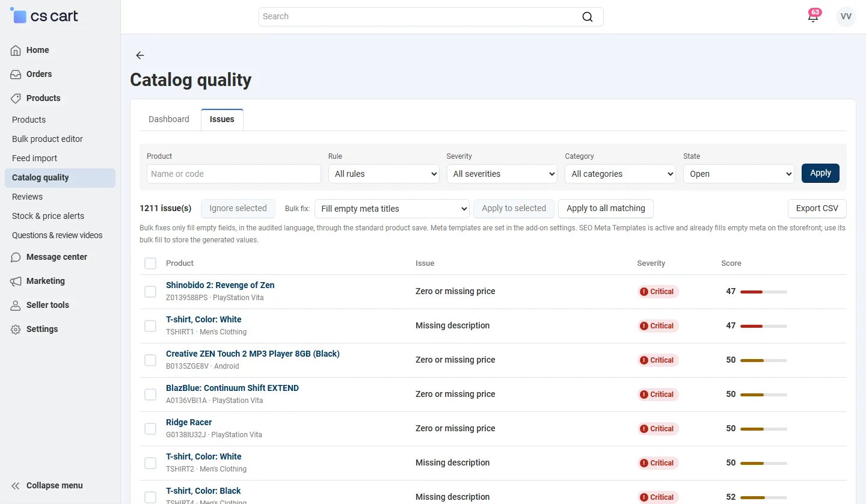Viewport: 866px width, 504px height.
Task: Click the back arrow above Catalog quality
Action: click(x=140, y=55)
